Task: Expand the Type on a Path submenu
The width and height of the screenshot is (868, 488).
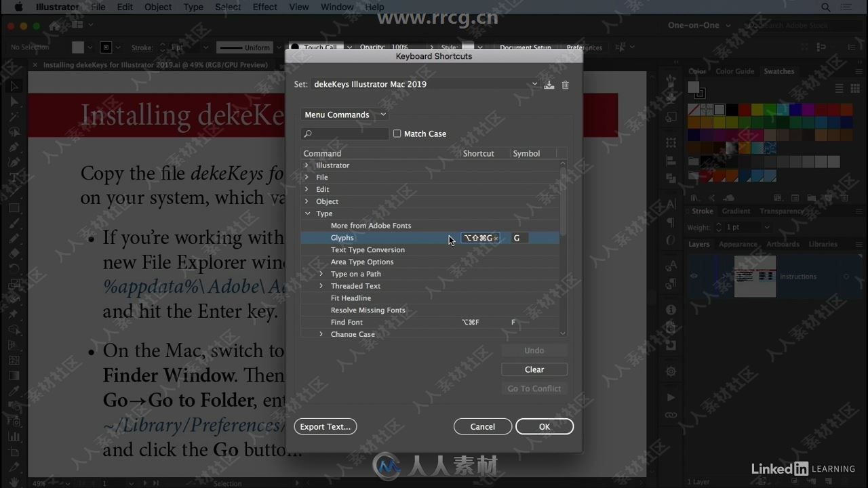Action: point(321,274)
